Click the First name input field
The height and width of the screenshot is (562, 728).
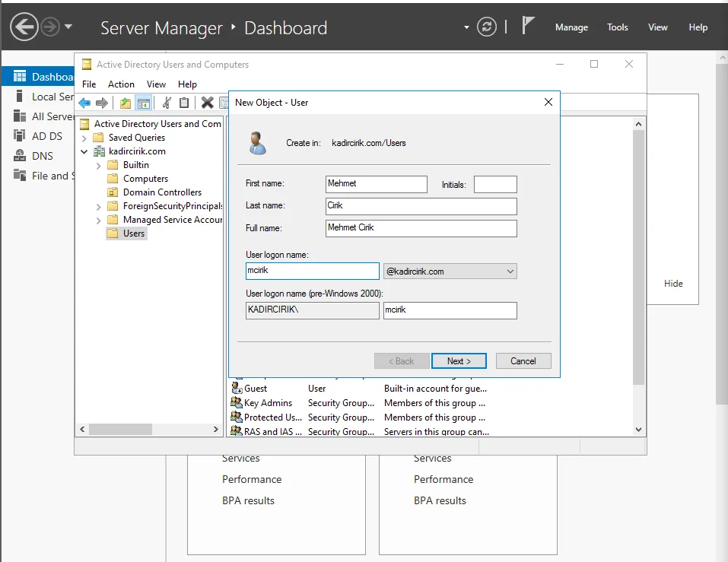[x=376, y=184]
